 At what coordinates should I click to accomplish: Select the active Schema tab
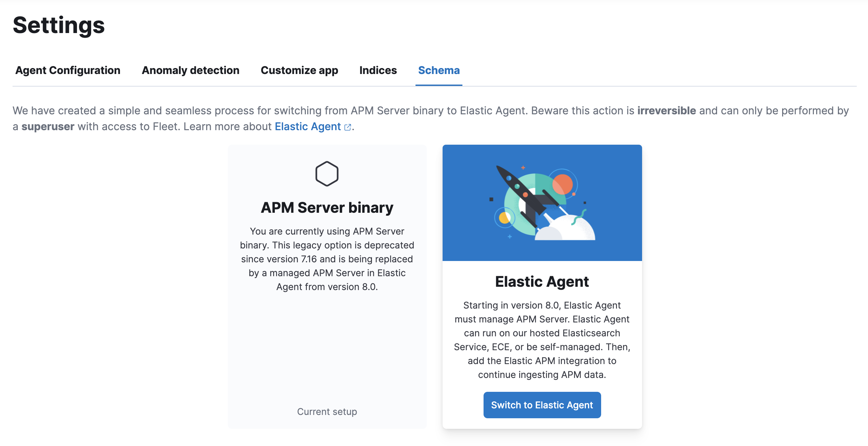[439, 70]
